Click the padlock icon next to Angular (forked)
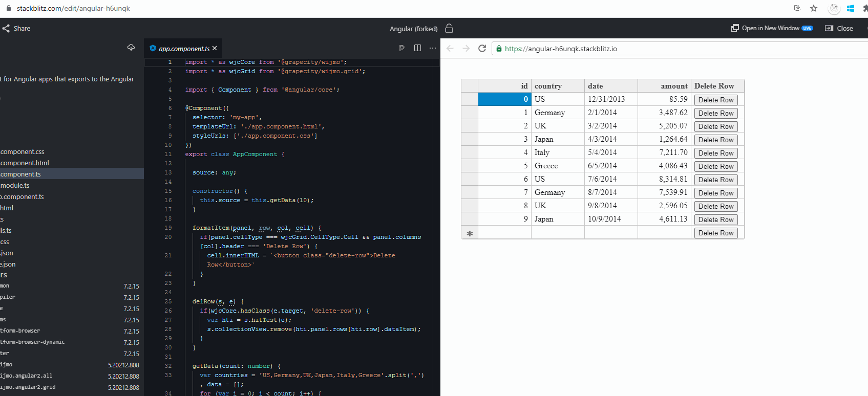Image resolution: width=868 pixels, height=396 pixels. click(x=449, y=28)
